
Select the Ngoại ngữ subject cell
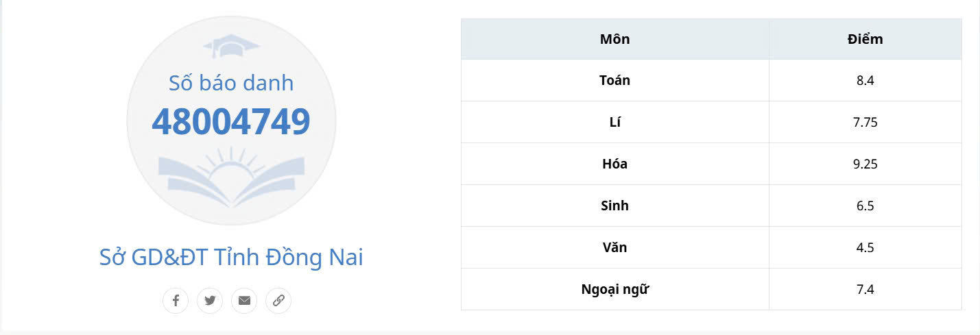tap(614, 289)
